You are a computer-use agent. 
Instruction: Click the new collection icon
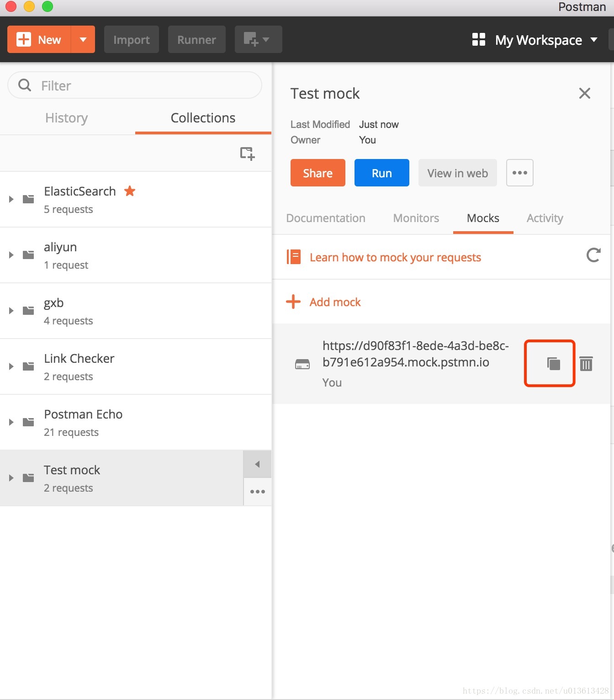(x=247, y=154)
